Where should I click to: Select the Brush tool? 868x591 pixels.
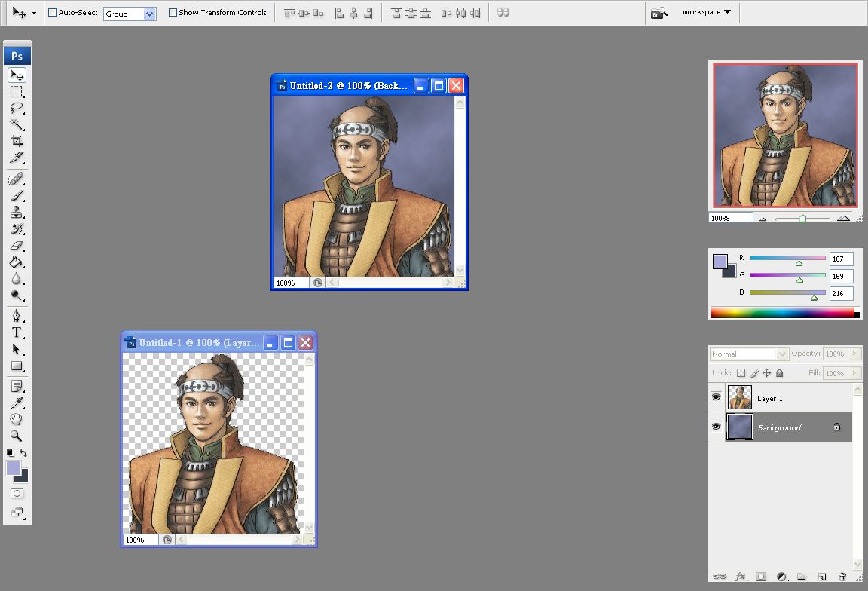17,195
